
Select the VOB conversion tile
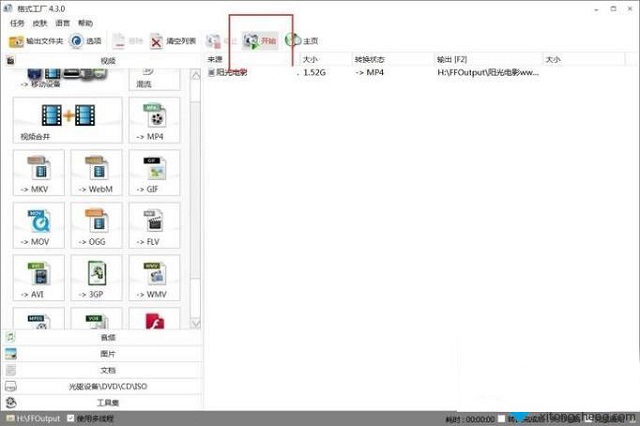[x=96, y=319]
